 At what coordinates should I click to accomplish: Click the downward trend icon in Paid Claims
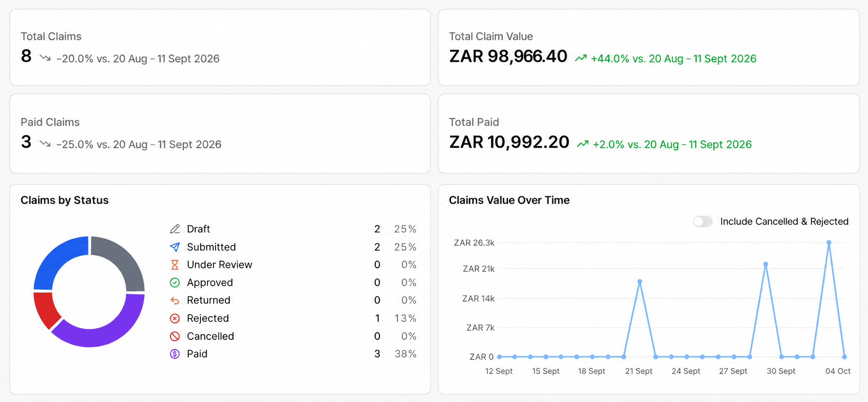(x=45, y=144)
